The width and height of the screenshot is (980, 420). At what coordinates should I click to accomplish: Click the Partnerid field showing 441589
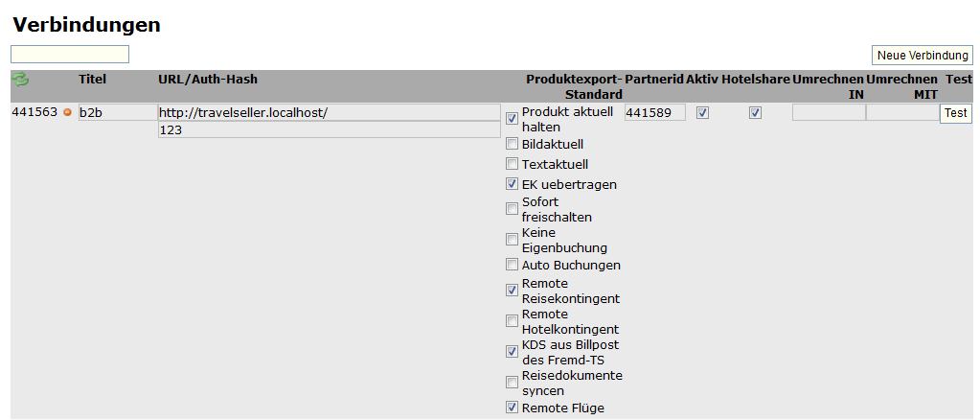pos(655,113)
